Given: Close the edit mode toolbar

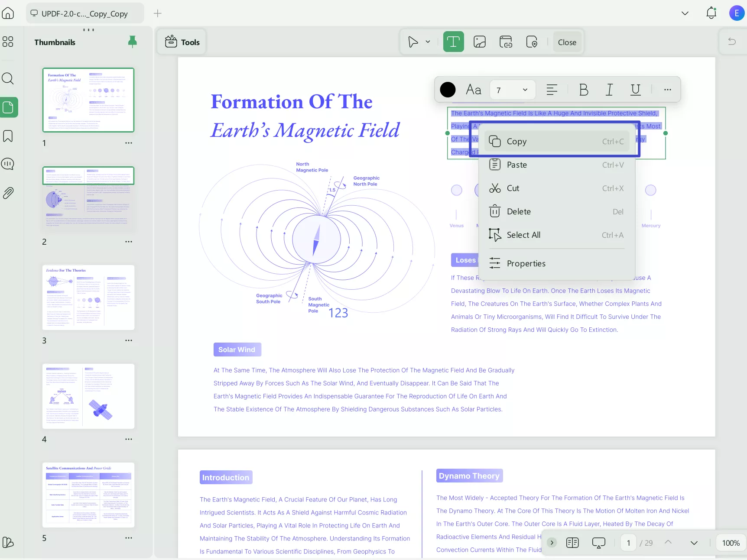Looking at the screenshot, I should coord(567,42).
